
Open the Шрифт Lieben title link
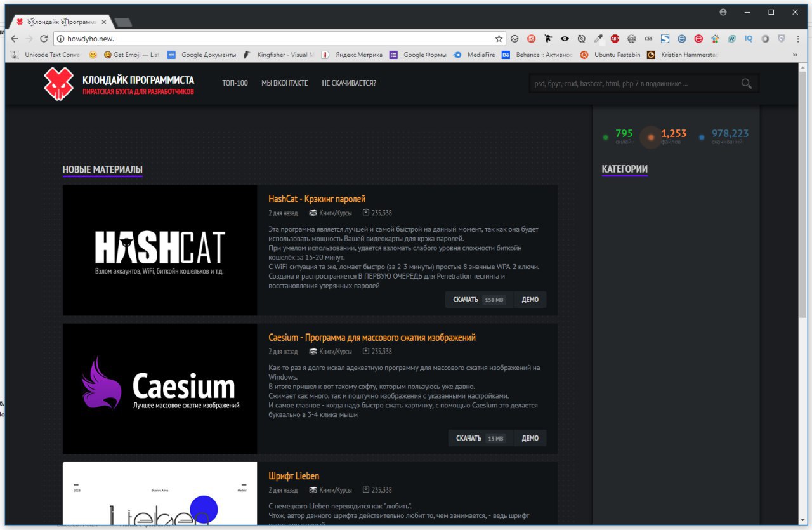click(294, 476)
